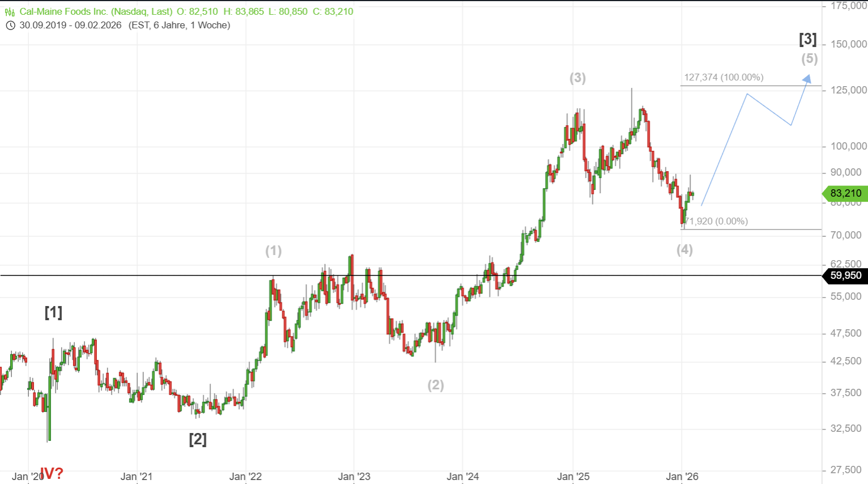Viewport: 868px width, 484px height.
Task: Click Jan '23 on the time axis
Action: pos(354,477)
